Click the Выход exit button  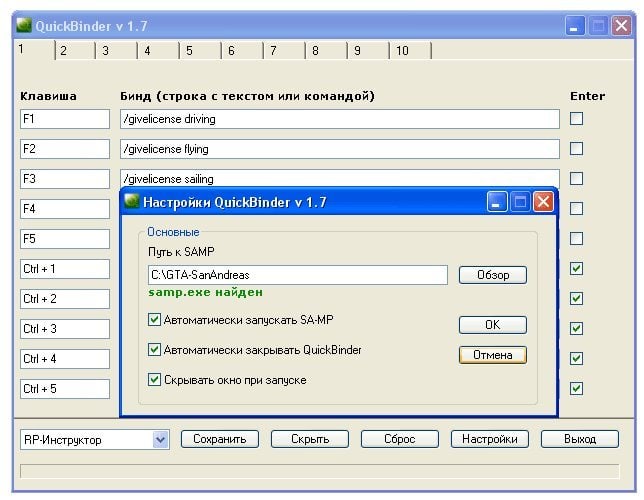pyautogui.click(x=580, y=439)
